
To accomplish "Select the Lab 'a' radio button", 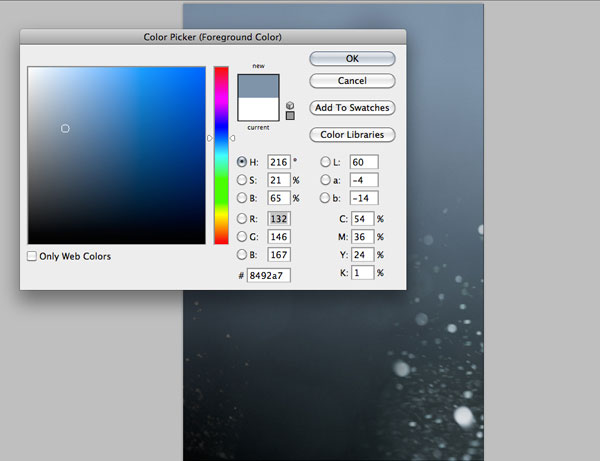I will (325, 180).
